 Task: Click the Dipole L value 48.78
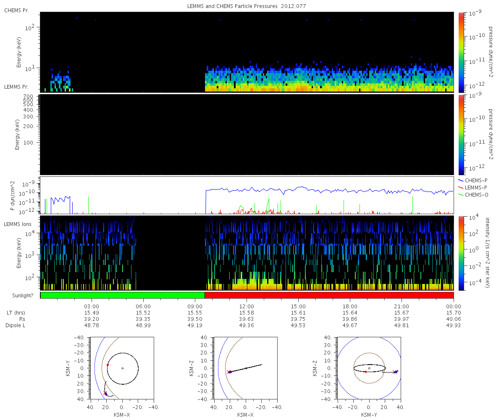coord(91,325)
